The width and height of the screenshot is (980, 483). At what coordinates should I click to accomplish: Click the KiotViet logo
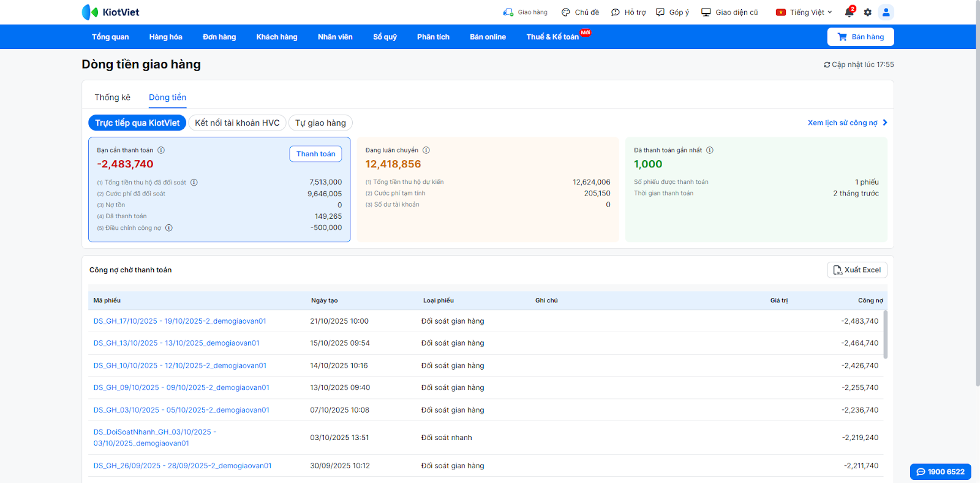tap(111, 12)
